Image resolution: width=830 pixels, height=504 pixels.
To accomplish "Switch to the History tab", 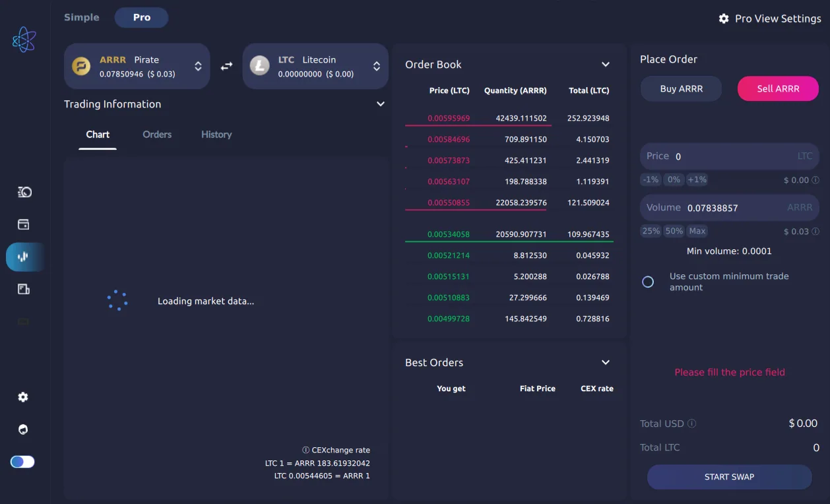I will tap(216, 135).
